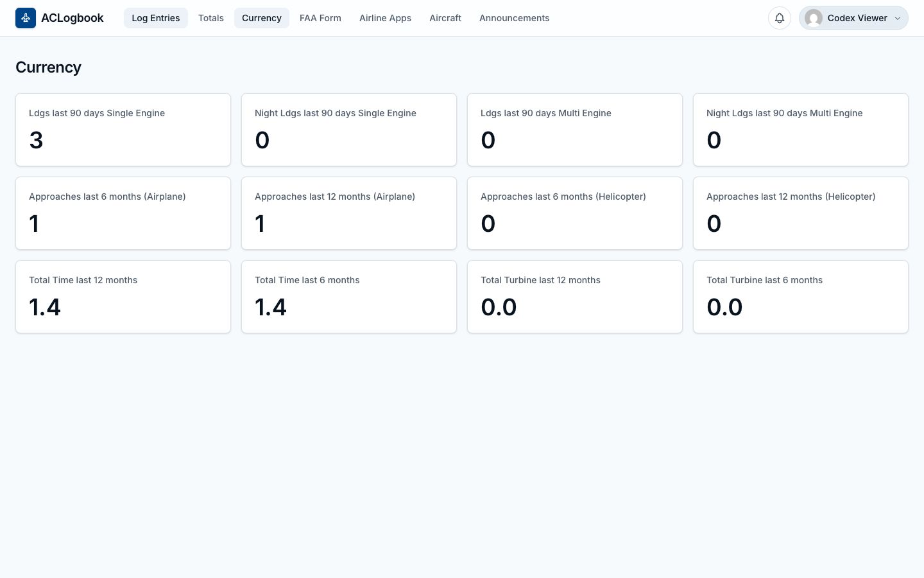The width and height of the screenshot is (924, 578).
Task: Click the ACLogbook brand name
Action: click(73, 18)
